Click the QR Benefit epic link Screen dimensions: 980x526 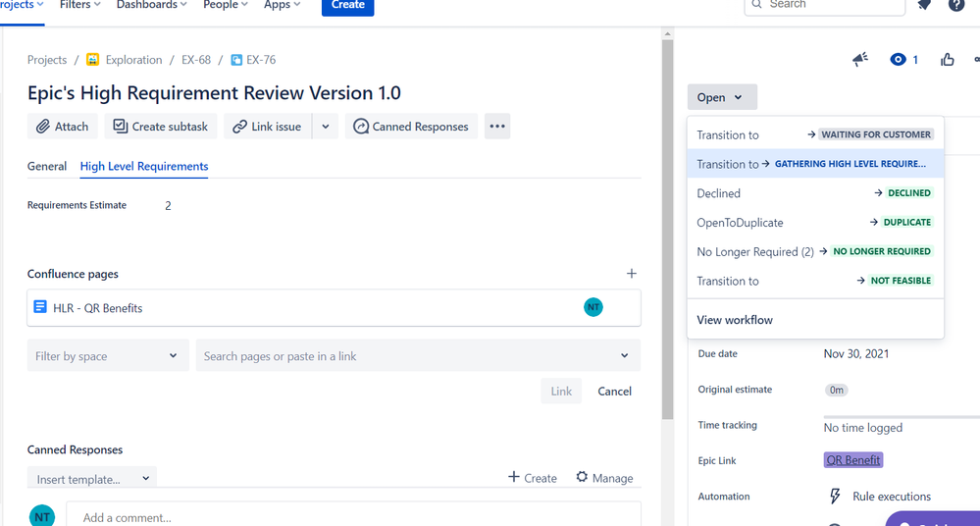pos(853,460)
